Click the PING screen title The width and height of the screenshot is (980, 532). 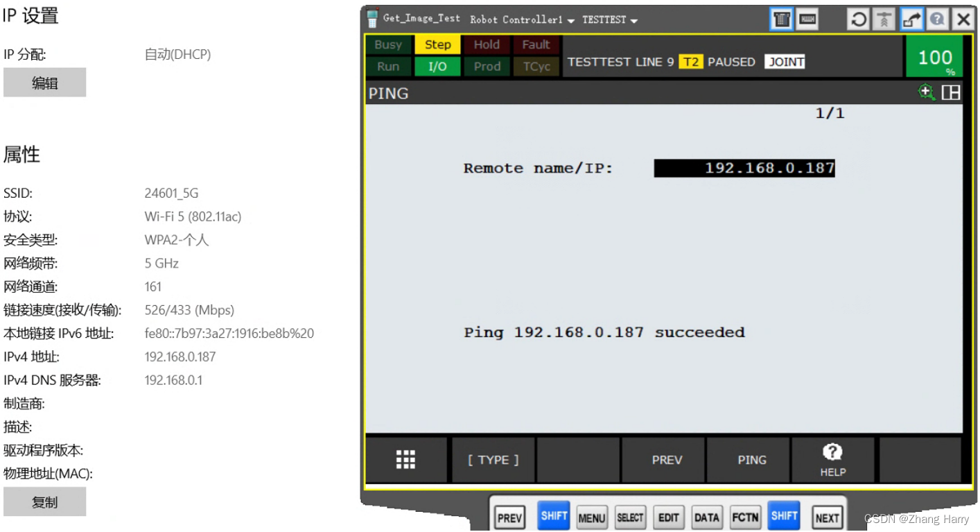tap(388, 93)
